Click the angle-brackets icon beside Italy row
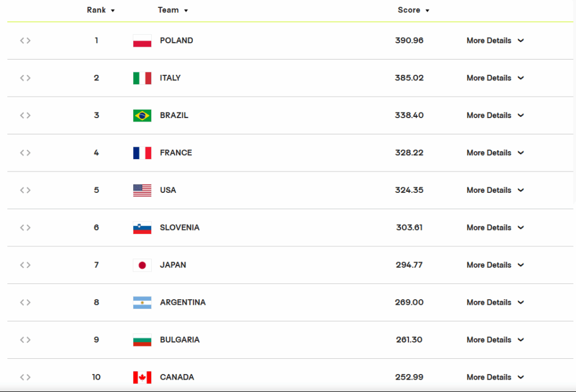This screenshot has width=576, height=392. (25, 78)
